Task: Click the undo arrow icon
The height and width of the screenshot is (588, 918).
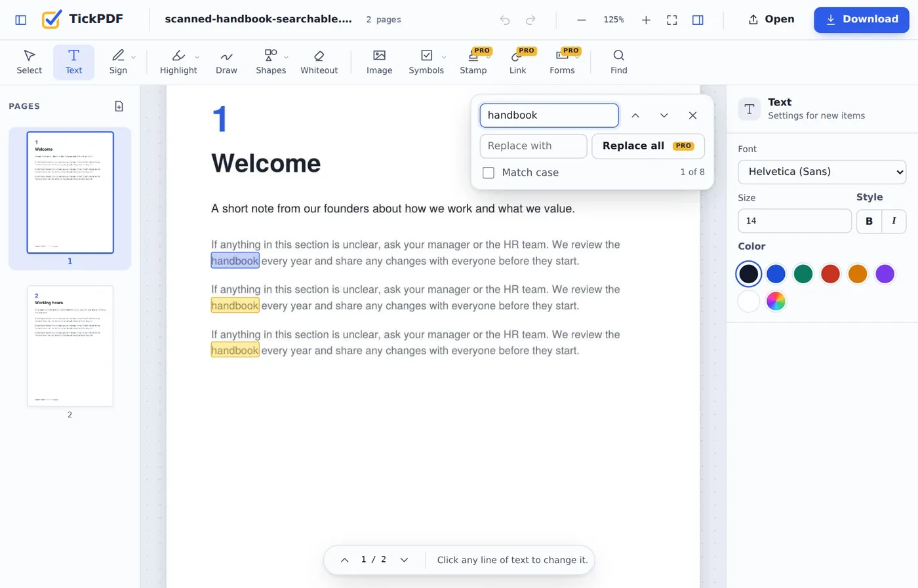Action: click(x=504, y=20)
